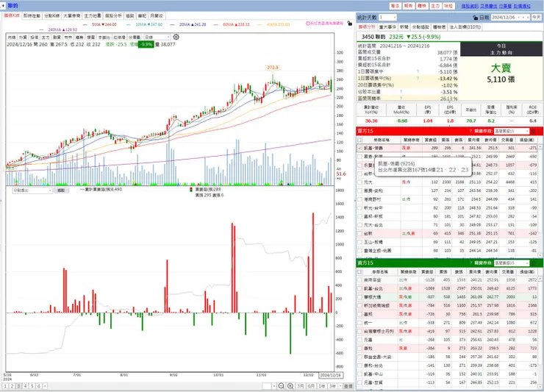Viewport: 544px width, 392px height.
Task: Check the 港商野村 row checkbox
Action: click(x=359, y=199)
